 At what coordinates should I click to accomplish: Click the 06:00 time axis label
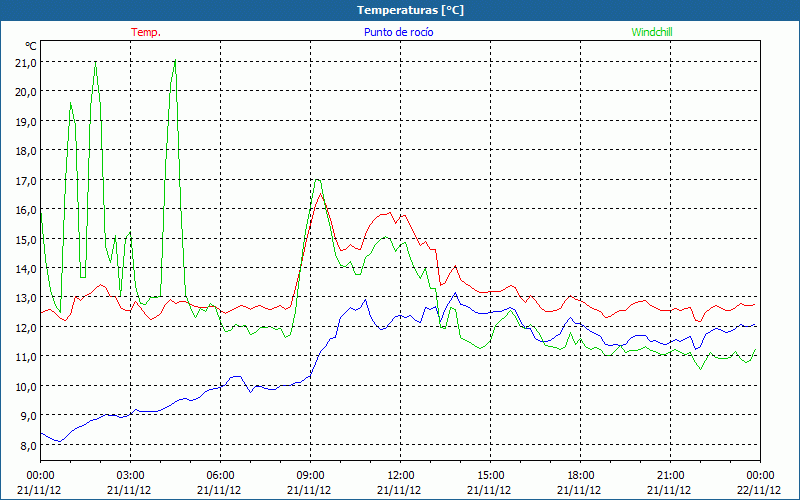point(220,476)
